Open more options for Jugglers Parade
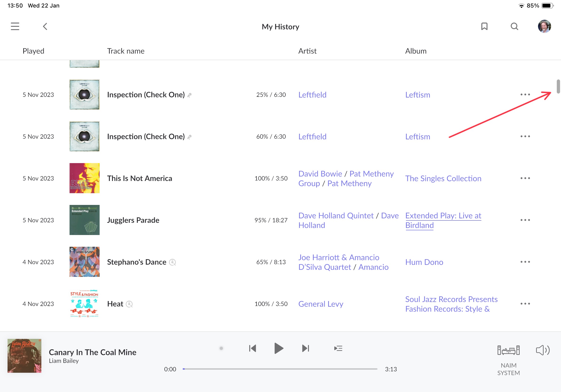The image size is (561, 392). 525,220
